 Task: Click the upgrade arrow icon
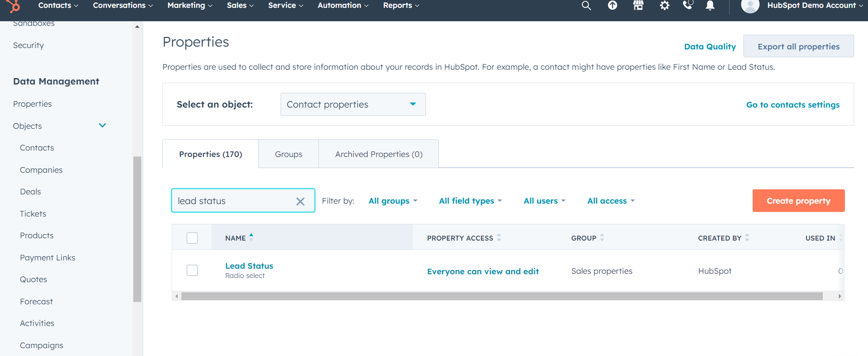click(x=612, y=6)
